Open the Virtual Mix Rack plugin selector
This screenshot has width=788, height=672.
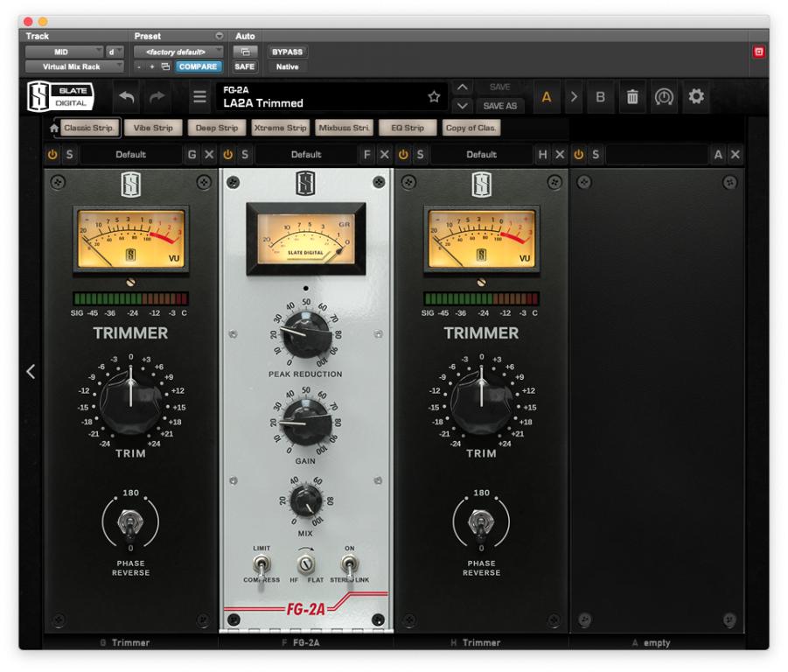click(x=74, y=66)
